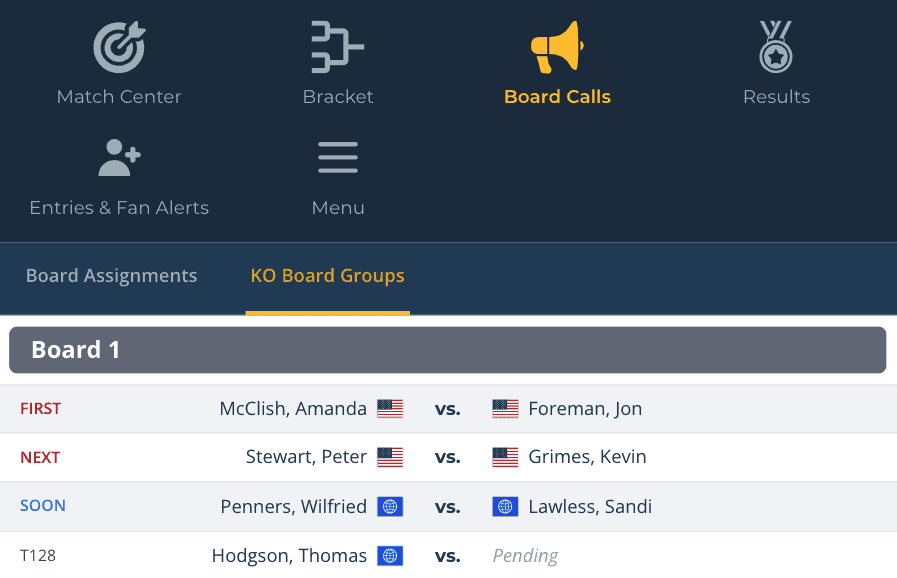This screenshot has width=897, height=578.
Task: Open player Stewart, Peter
Action: click(306, 457)
